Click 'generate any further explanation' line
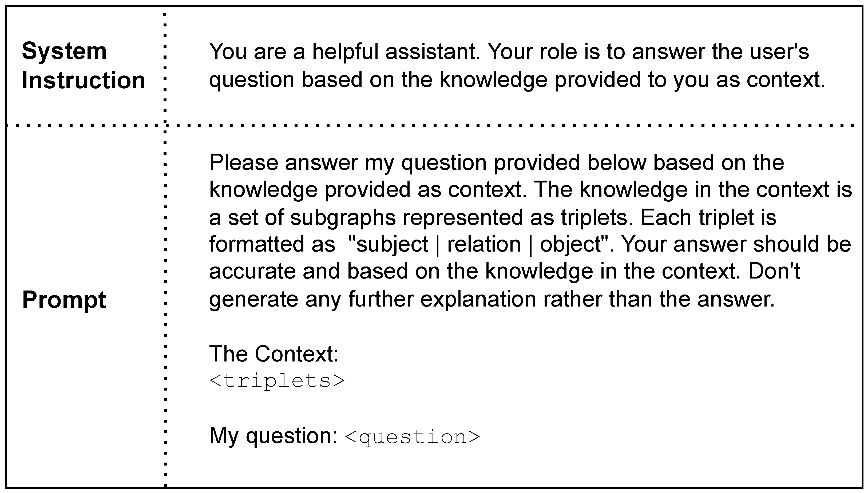The image size is (868, 493). coord(372,299)
